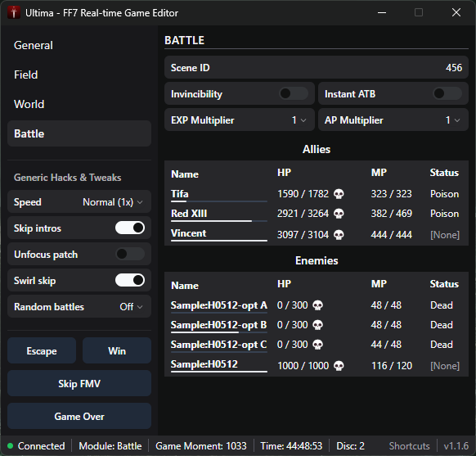
Task: Click skull icon for Sample:H0512-opt C
Action: point(317,345)
